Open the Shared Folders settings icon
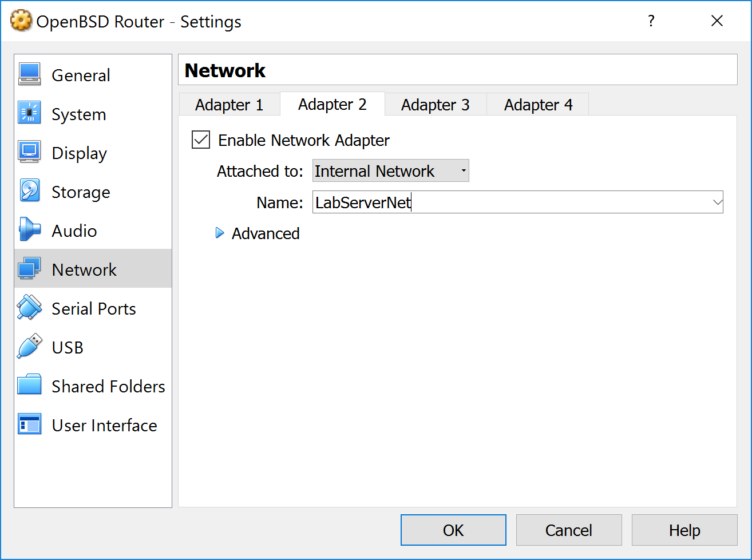752x560 pixels. point(29,386)
